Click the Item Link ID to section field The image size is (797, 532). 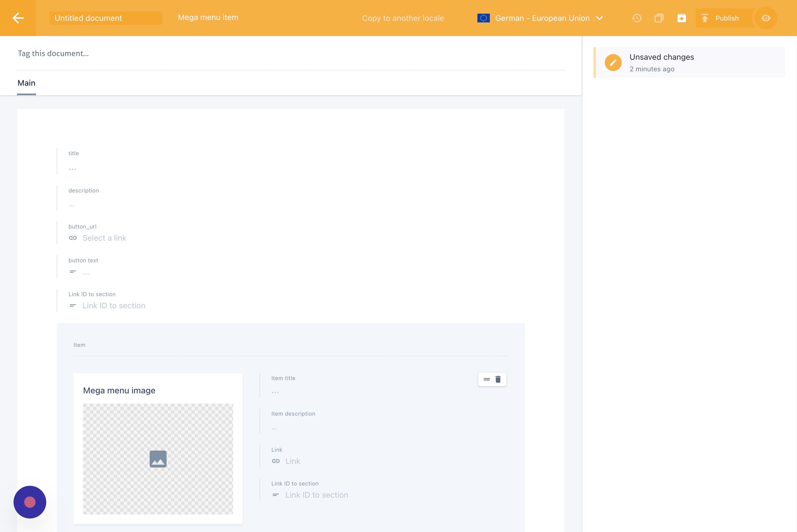click(316, 495)
